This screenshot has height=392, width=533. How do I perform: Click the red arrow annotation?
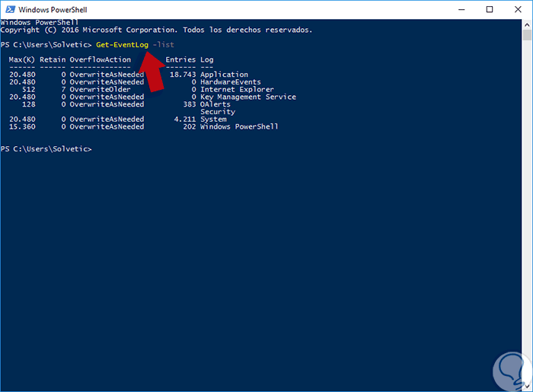(155, 71)
